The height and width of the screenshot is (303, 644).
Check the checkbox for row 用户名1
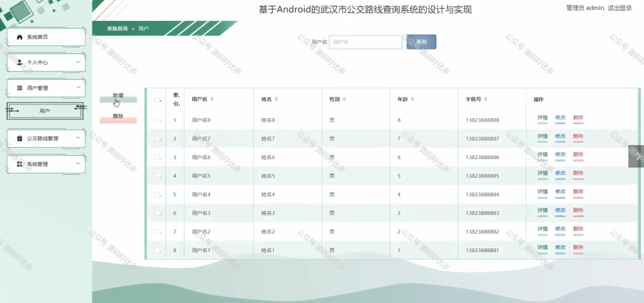(x=157, y=250)
